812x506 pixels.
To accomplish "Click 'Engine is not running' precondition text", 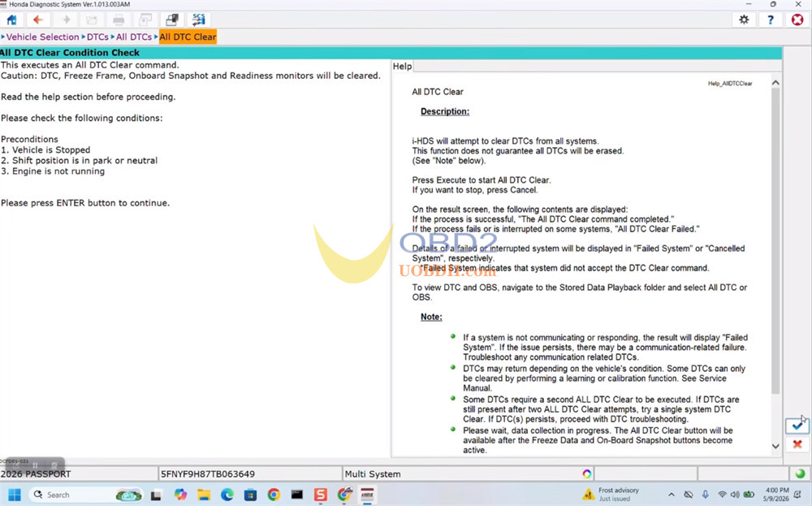I will click(58, 171).
